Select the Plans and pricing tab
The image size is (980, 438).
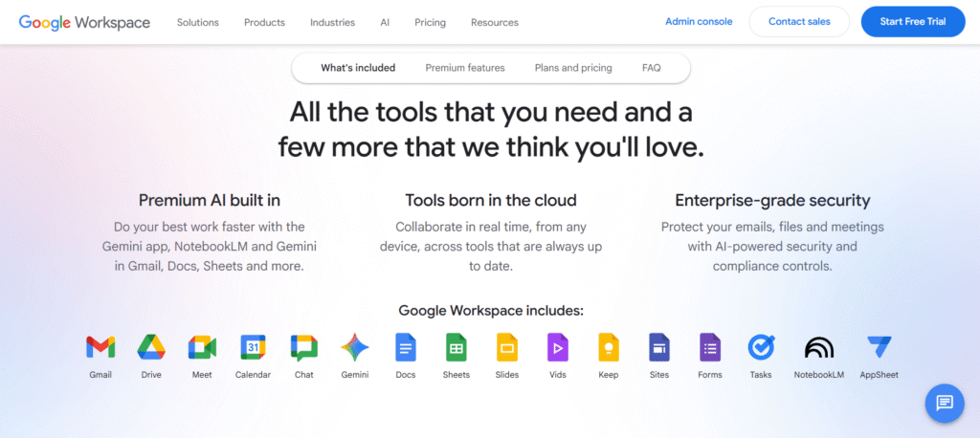[573, 68]
